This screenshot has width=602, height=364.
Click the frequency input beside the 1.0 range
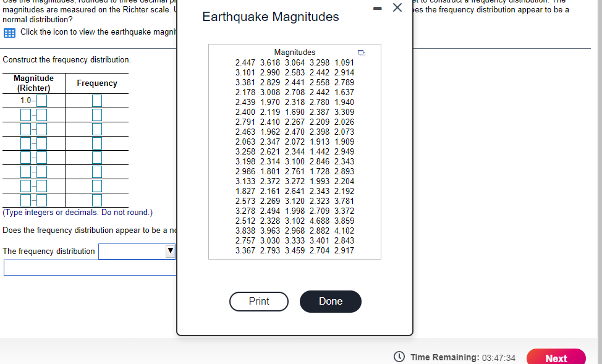pyautogui.click(x=97, y=101)
